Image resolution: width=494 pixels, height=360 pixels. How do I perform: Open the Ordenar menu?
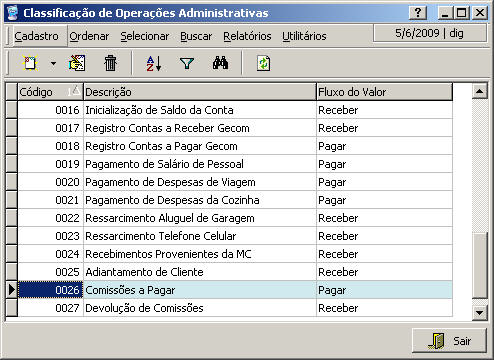(x=89, y=36)
